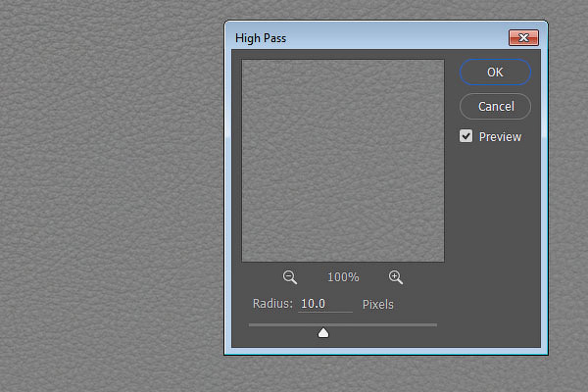This screenshot has width=588, height=392.
Task: Focus the Radius value field
Action: pyautogui.click(x=325, y=304)
